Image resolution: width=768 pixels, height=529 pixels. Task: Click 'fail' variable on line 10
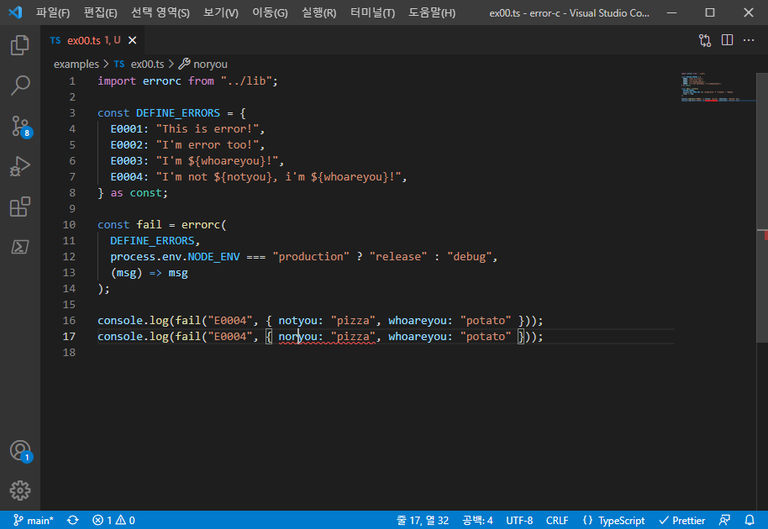(x=149, y=225)
